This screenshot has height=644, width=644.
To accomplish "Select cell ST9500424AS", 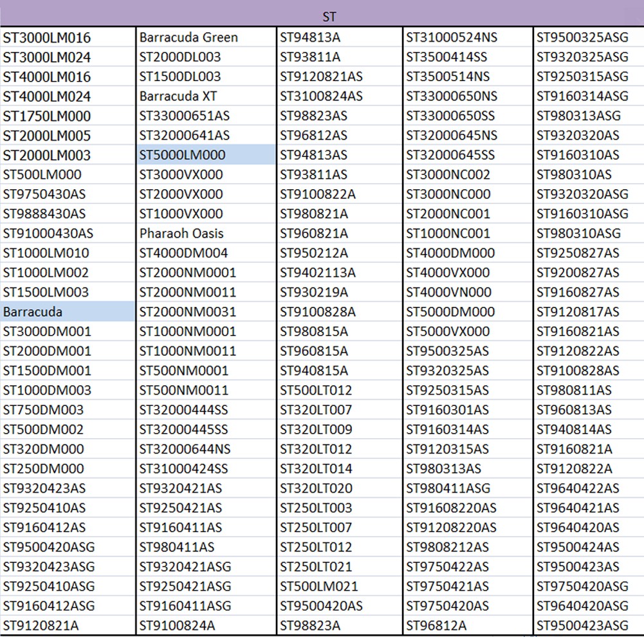I will (589, 547).
